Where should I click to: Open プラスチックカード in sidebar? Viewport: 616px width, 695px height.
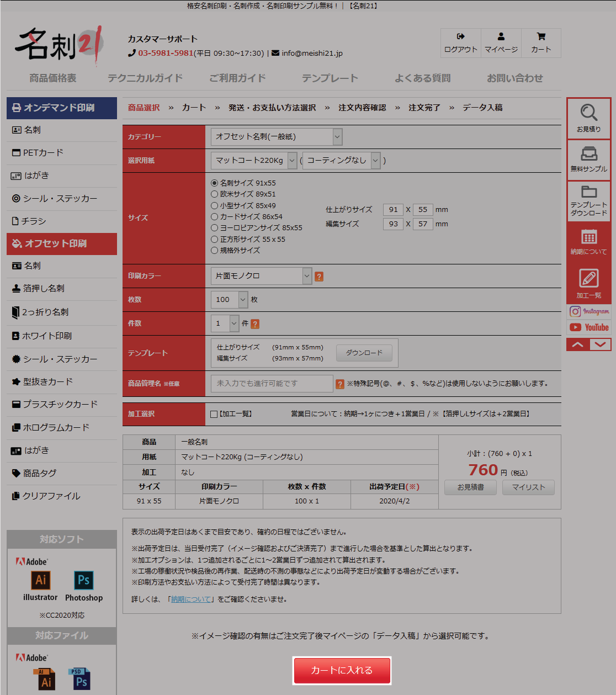coord(62,405)
